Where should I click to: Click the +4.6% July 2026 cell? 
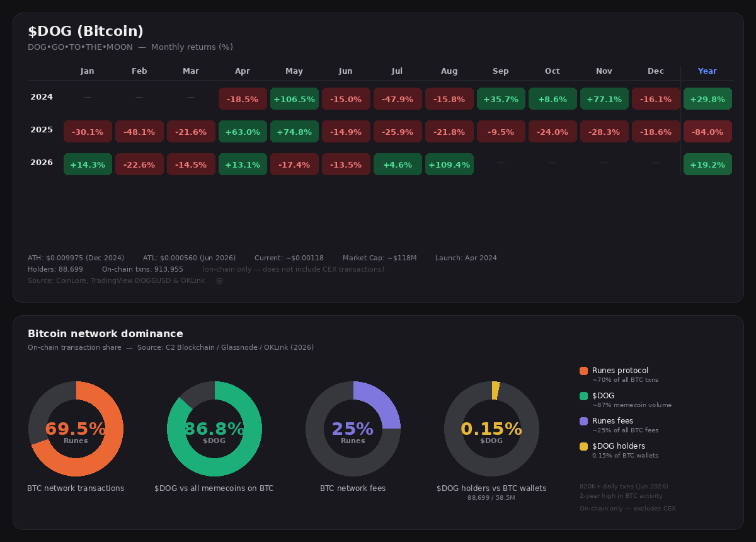pyautogui.click(x=398, y=164)
